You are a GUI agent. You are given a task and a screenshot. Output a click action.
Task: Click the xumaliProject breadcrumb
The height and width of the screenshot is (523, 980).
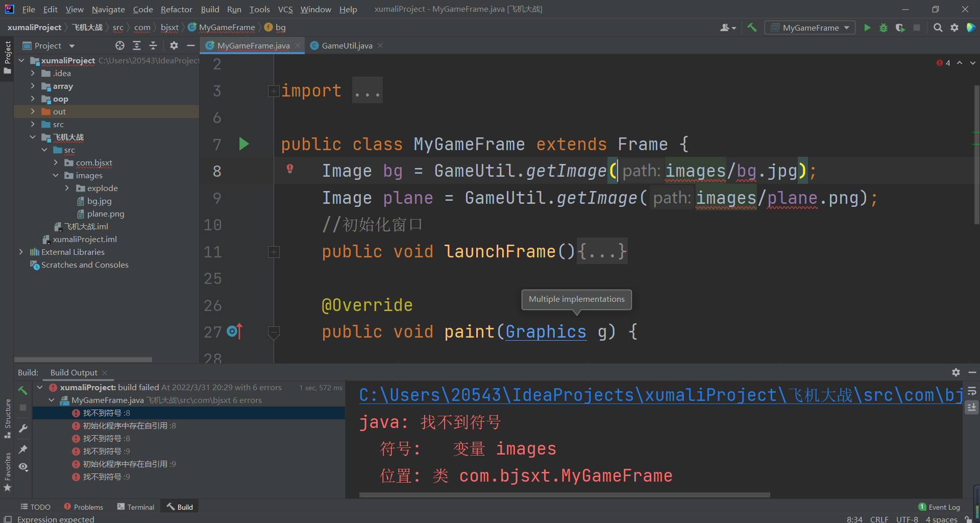point(34,27)
